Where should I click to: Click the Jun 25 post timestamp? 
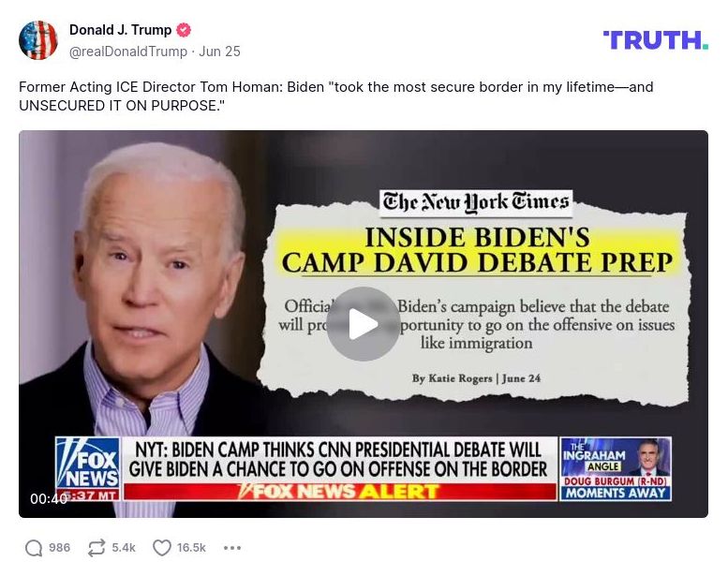(x=219, y=52)
